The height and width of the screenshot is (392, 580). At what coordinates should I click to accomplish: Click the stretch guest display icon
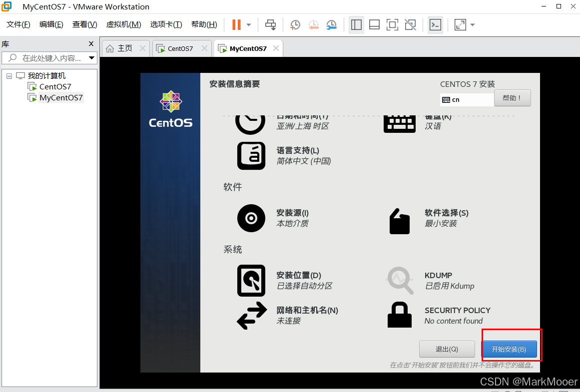point(460,25)
